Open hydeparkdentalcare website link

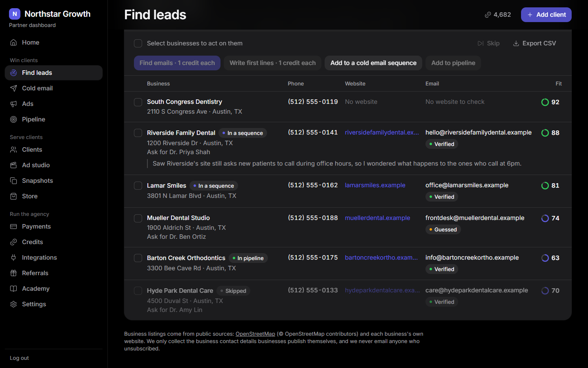tap(382, 290)
